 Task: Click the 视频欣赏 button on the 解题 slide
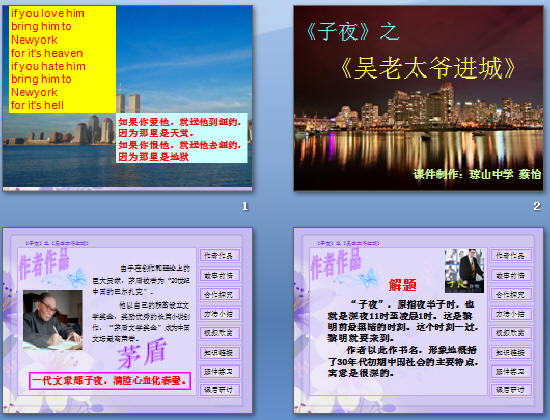point(511,333)
